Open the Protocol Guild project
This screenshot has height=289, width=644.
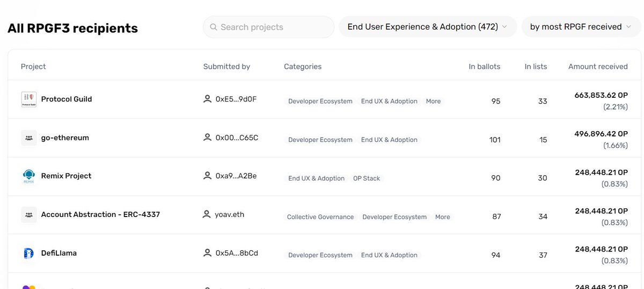tap(67, 99)
